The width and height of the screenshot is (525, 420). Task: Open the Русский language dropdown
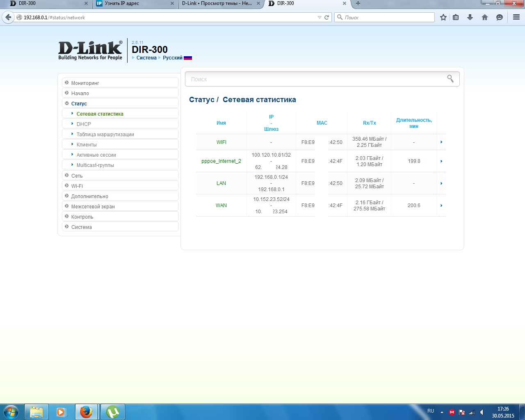tap(172, 58)
